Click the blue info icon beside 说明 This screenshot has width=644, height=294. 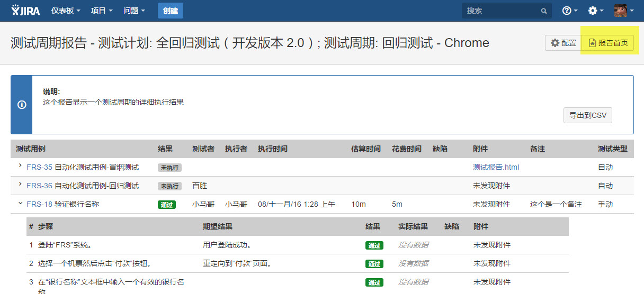click(22, 105)
